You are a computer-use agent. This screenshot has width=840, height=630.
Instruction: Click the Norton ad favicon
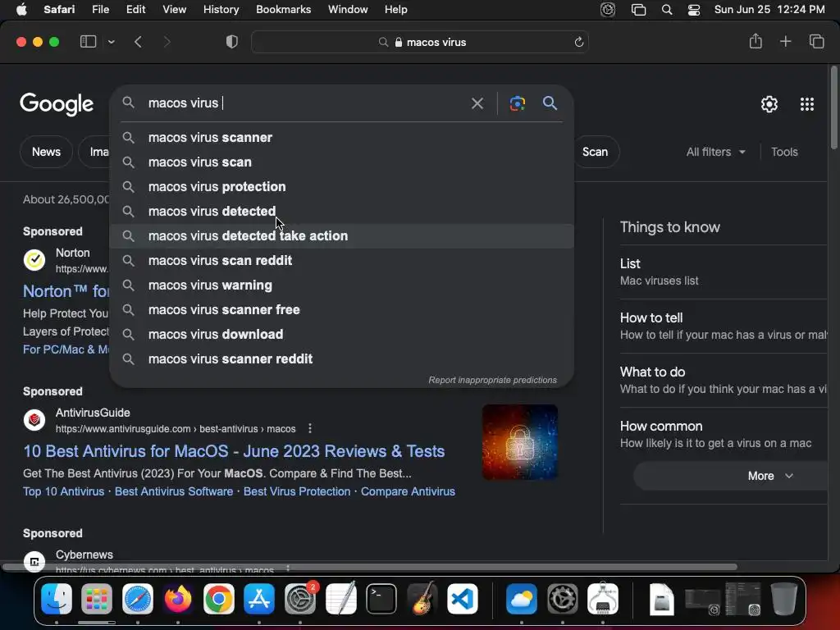point(34,260)
